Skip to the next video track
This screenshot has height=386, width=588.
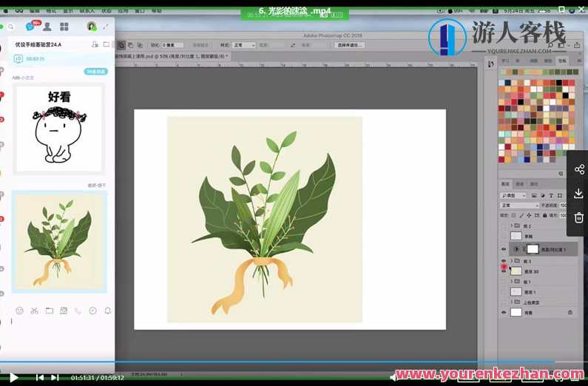point(55,377)
